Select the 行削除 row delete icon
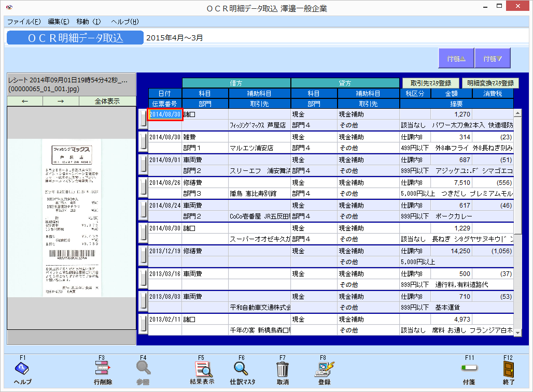 (101, 370)
